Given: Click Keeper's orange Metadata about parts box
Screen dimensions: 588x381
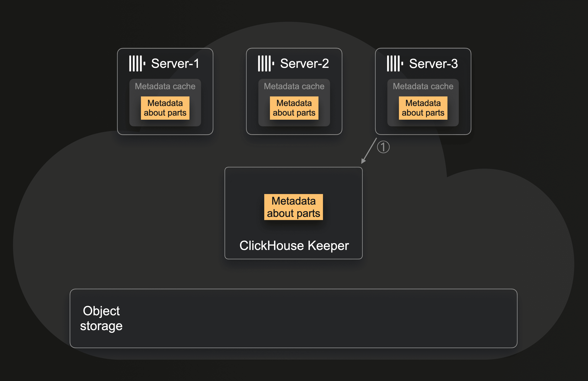Looking at the screenshot, I should [x=293, y=207].
